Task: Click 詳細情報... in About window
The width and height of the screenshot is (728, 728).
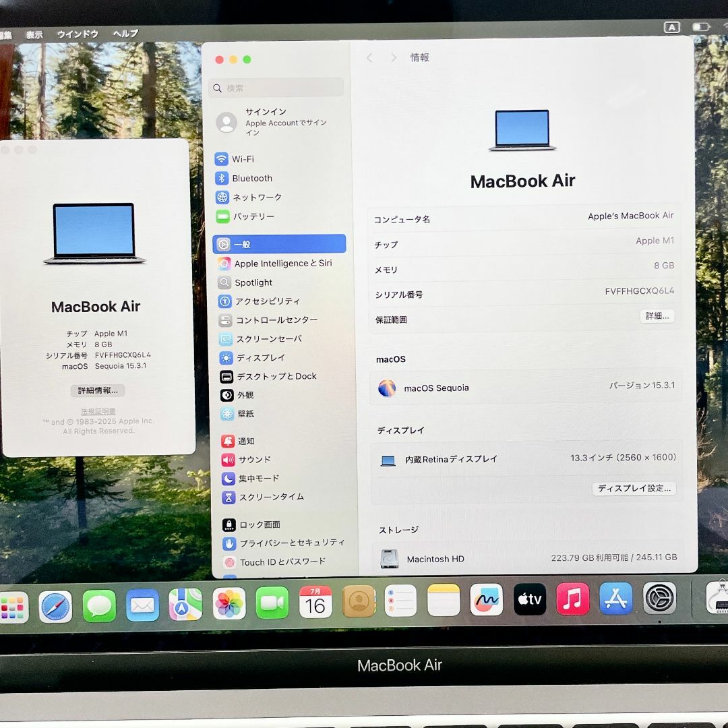Action: [x=98, y=390]
